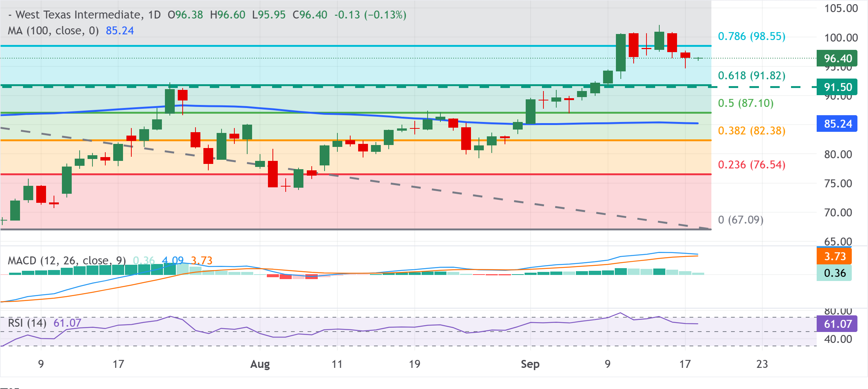Click the MACD (12, 26, close, 9) label
Image resolution: width=868 pixels, height=389 pixels.
[x=67, y=261]
